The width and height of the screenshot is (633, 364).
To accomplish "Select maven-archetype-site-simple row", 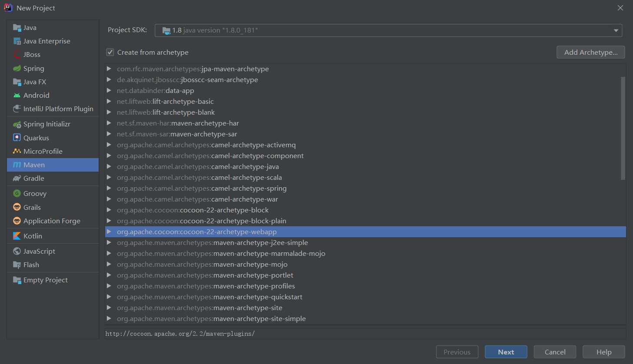I will tap(365, 318).
